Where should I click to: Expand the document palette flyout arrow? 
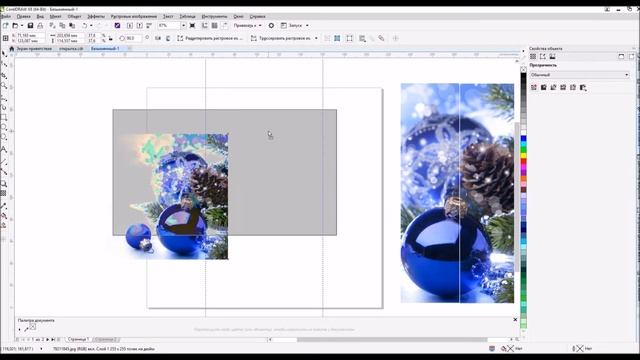click(20, 329)
